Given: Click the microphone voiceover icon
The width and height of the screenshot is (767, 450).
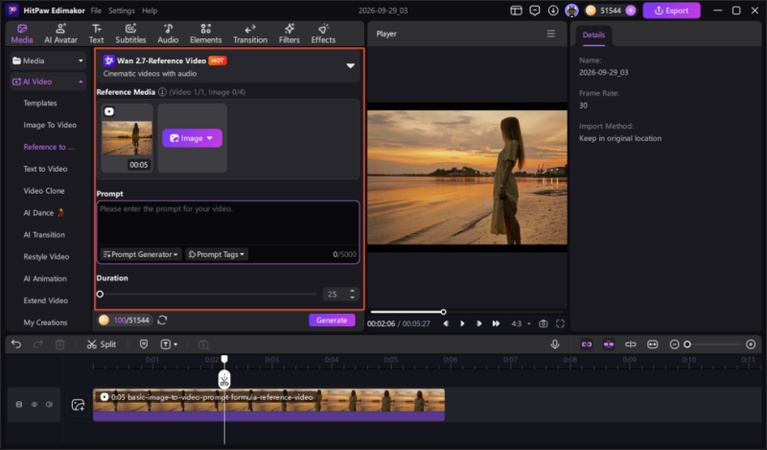Looking at the screenshot, I should pyautogui.click(x=555, y=344).
